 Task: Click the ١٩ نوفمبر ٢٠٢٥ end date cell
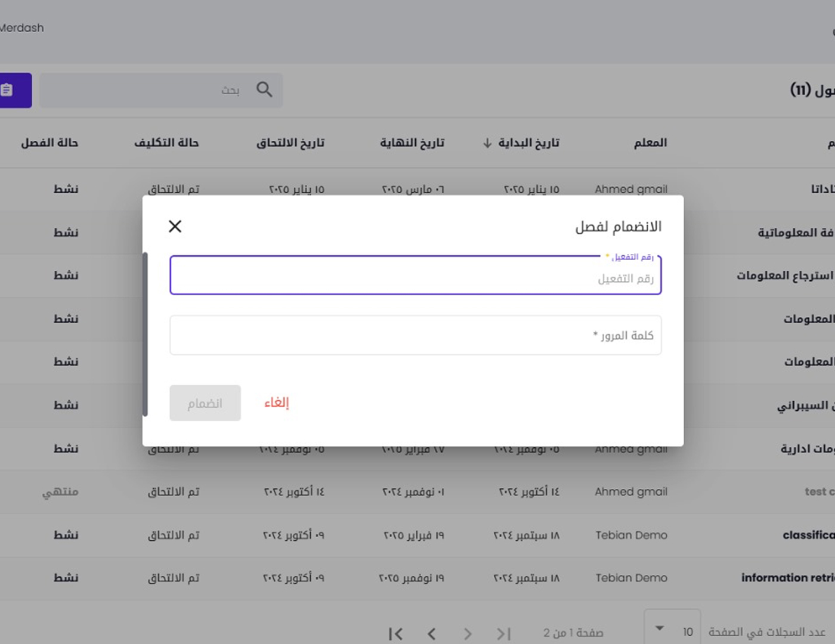(x=412, y=578)
